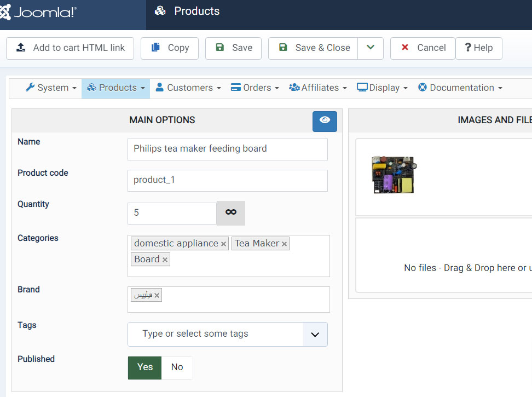Remove the Tea Maker category
The image size is (532, 397).
(284, 244)
